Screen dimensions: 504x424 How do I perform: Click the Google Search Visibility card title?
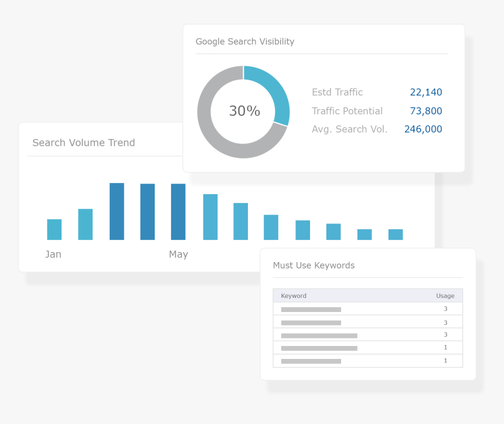244,42
